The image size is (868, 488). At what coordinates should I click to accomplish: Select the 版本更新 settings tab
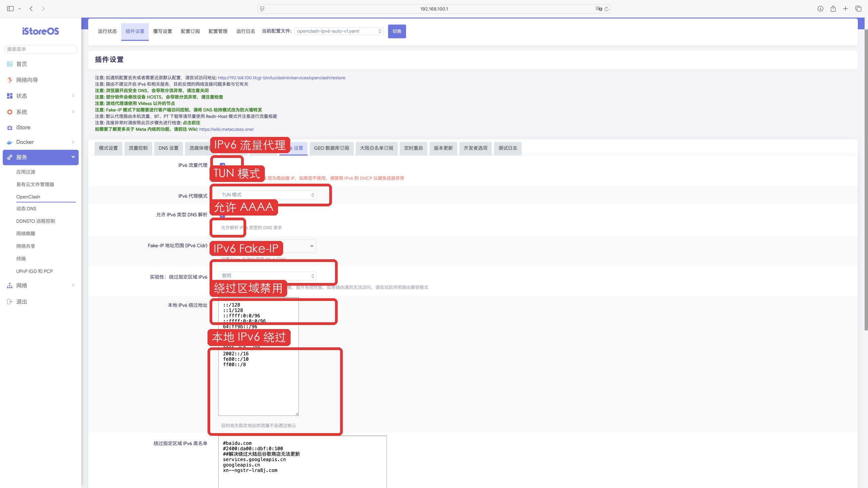tap(443, 148)
